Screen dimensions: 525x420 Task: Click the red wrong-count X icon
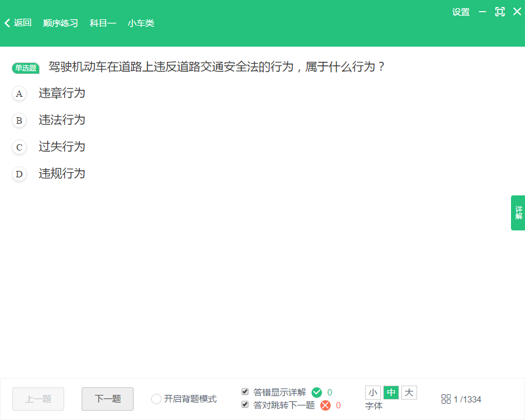(325, 404)
